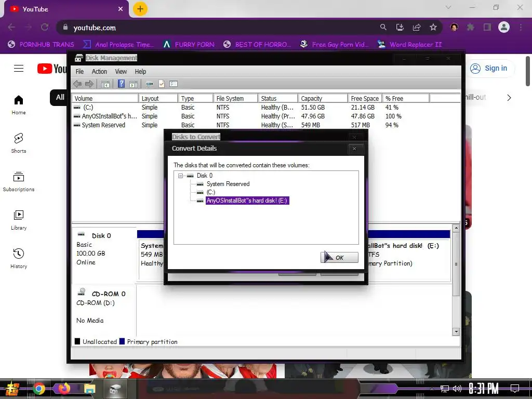
Task: Open the Word Replacer II bookmark
Action: (410, 45)
